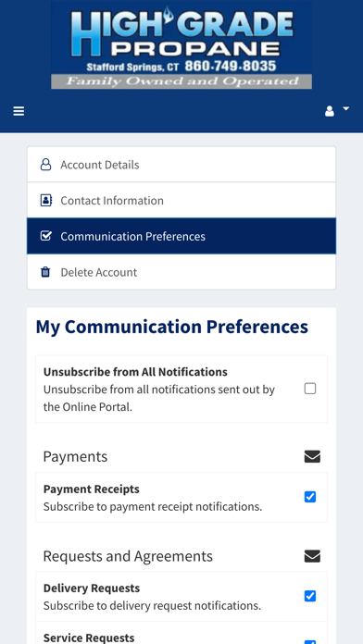Go to the Delete Account menu item
363x644 pixels.
(181, 272)
